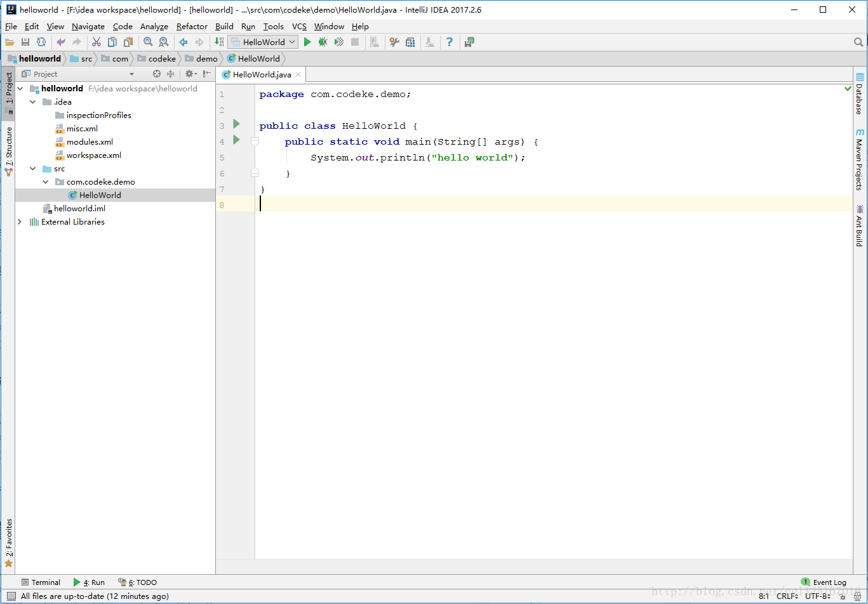Click the Collapse All icon in Project panel
This screenshot has width=868, height=604.
[170, 74]
